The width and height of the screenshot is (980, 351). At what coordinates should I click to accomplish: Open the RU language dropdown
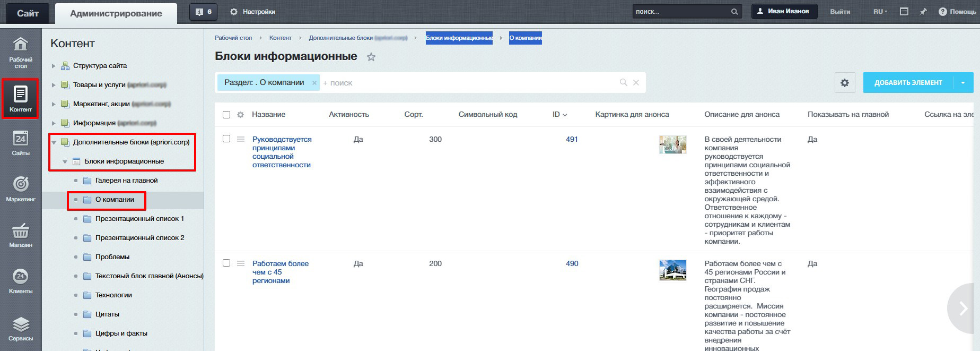pyautogui.click(x=880, y=12)
